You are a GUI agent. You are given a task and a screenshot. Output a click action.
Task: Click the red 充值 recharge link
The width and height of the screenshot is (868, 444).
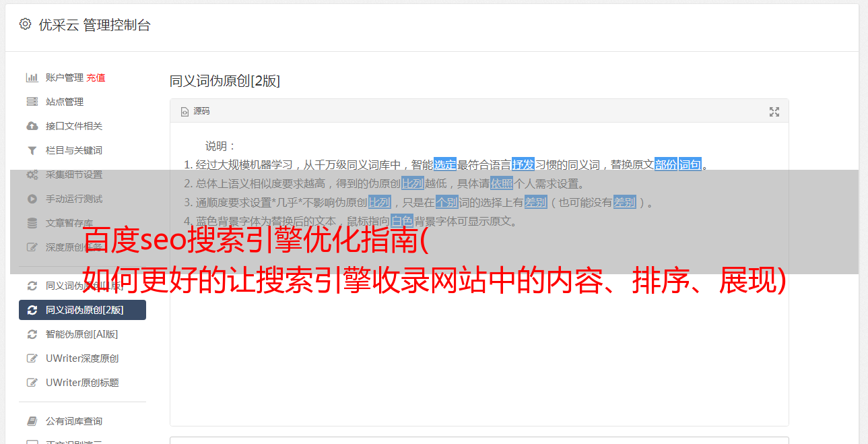point(96,77)
